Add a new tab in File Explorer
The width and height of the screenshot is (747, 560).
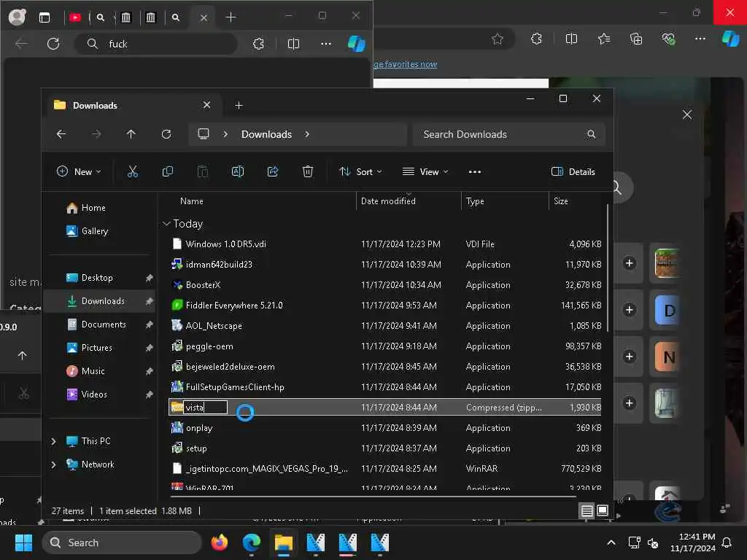click(239, 105)
